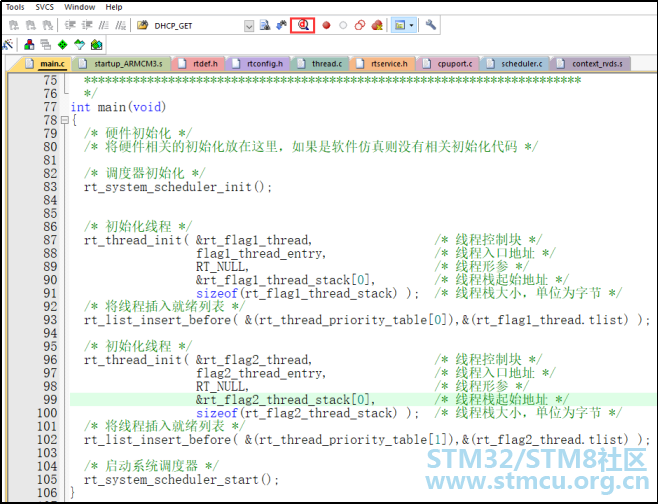Click 'sizeof(rt_flag2_thread_stack)' on line 100
Image resolution: width=658 pixels, height=504 pixels.
(x=296, y=413)
